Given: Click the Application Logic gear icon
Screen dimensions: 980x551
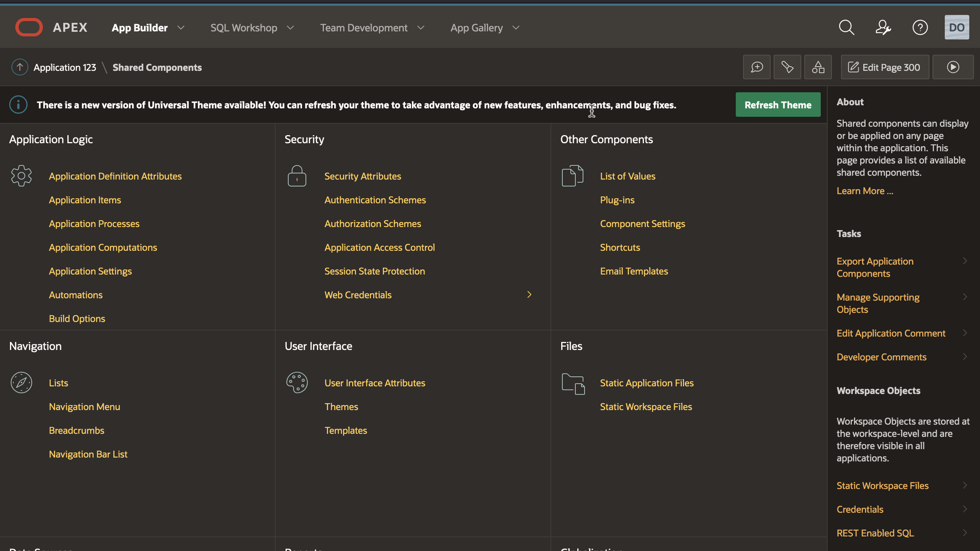Looking at the screenshot, I should click(21, 176).
